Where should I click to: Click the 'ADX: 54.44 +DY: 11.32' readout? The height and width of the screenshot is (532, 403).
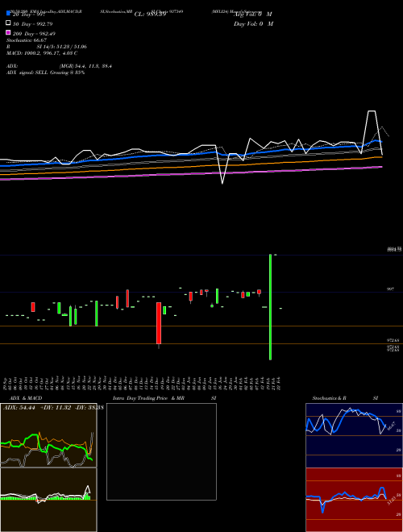tap(37, 408)
